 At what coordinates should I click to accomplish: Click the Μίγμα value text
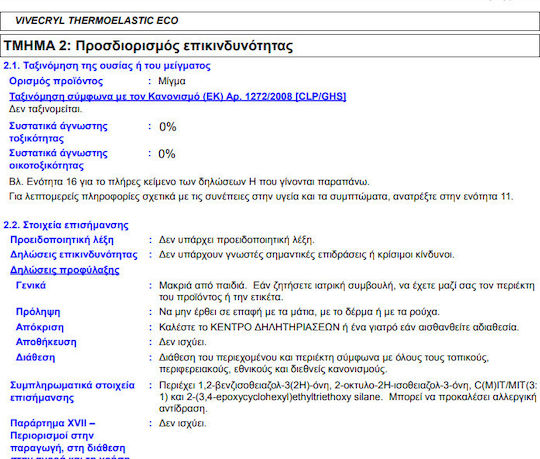(172, 81)
